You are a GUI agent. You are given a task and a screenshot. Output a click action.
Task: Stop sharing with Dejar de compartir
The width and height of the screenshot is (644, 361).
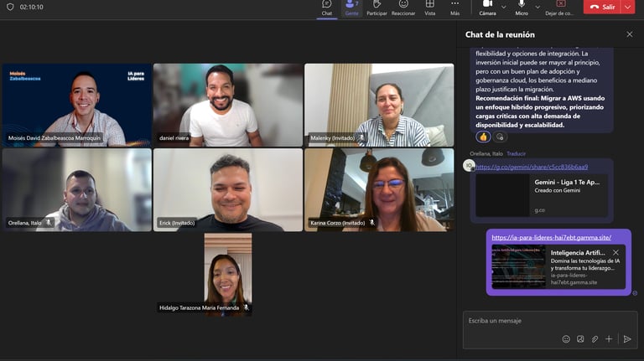point(560,8)
